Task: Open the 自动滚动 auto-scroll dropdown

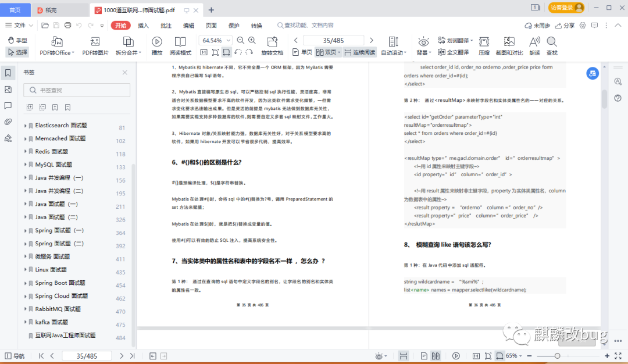Action: coord(393,46)
